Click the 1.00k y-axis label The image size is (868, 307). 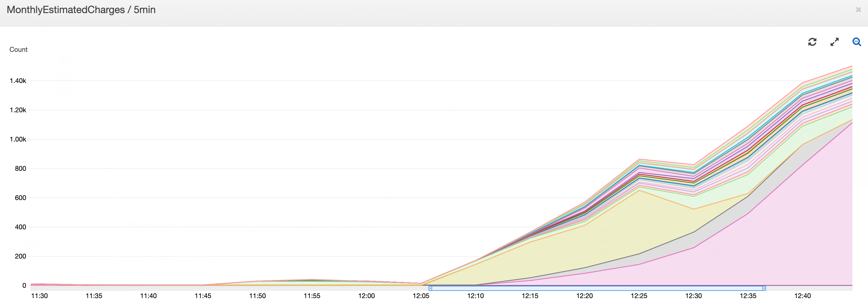coord(18,139)
